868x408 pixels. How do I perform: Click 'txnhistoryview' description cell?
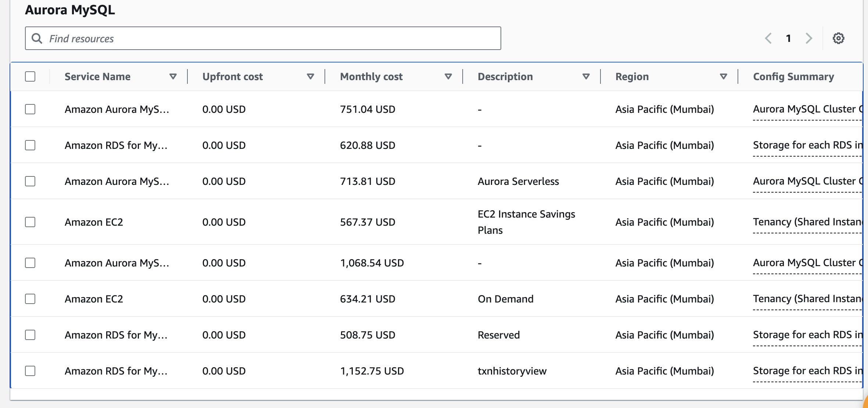512,371
